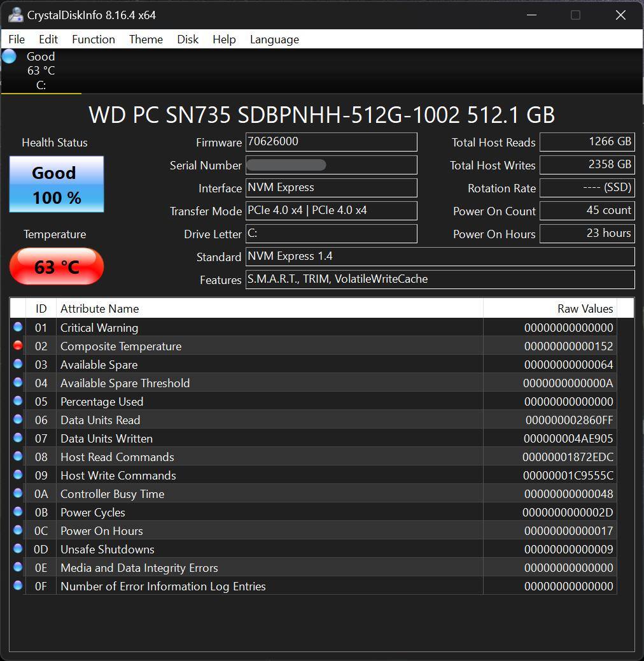Click the Attribute Name column header
This screenshot has height=661, width=644.
click(269, 309)
